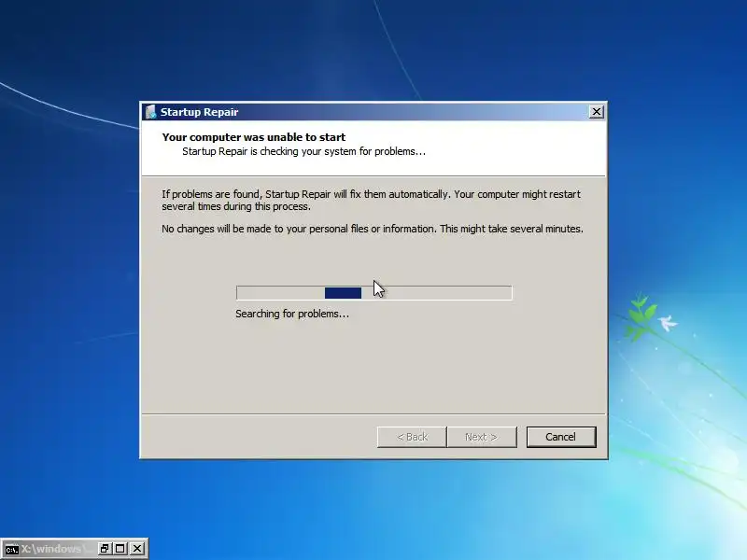Click the 'Startup Repair' title bar text
The height and width of the screenshot is (560, 747).
(x=199, y=112)
